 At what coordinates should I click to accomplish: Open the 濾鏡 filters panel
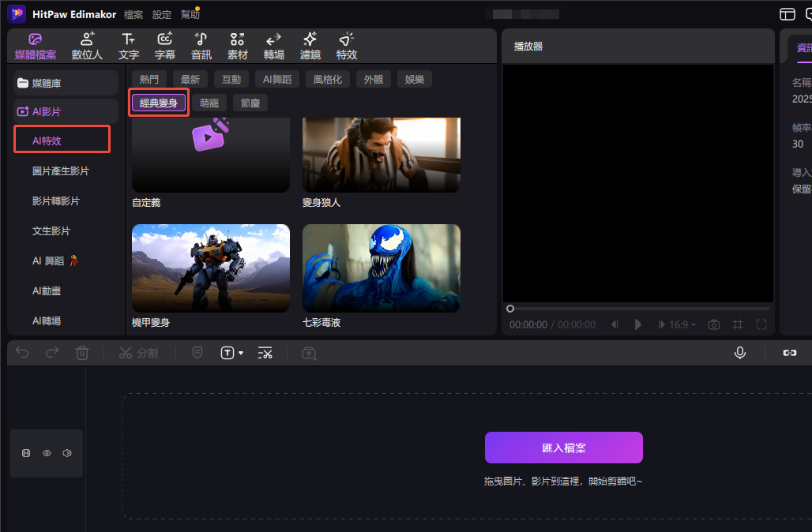point(310,46)
